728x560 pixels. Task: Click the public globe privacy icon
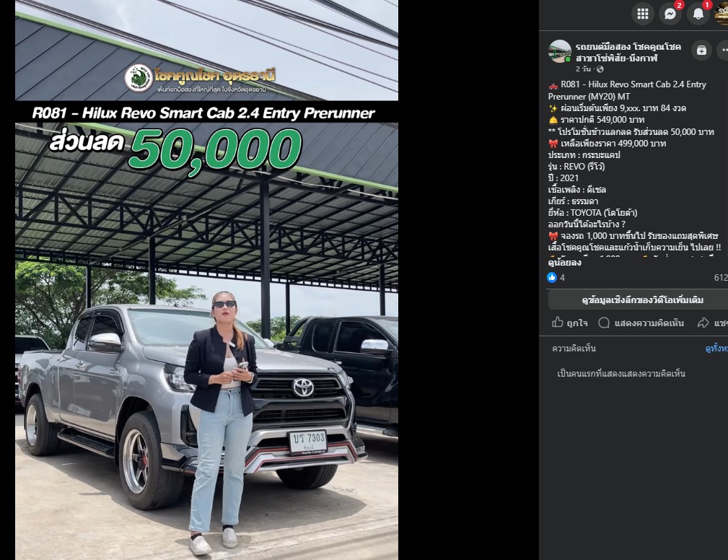[x=600, y=69]
